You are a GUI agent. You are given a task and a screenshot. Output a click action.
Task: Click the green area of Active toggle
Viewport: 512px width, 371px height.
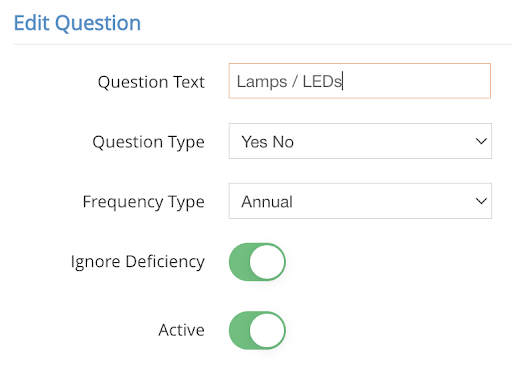239,330
